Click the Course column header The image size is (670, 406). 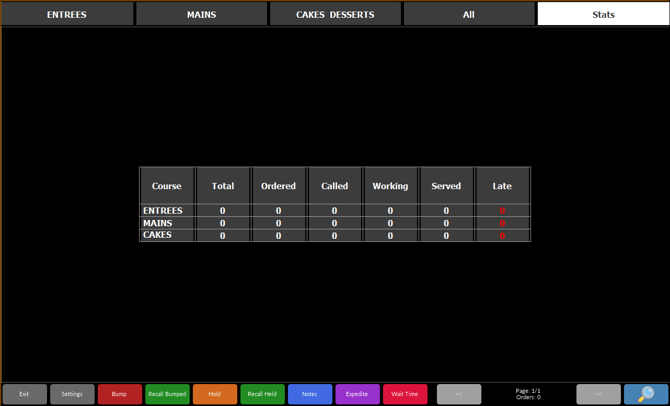[x=167, y=186]
